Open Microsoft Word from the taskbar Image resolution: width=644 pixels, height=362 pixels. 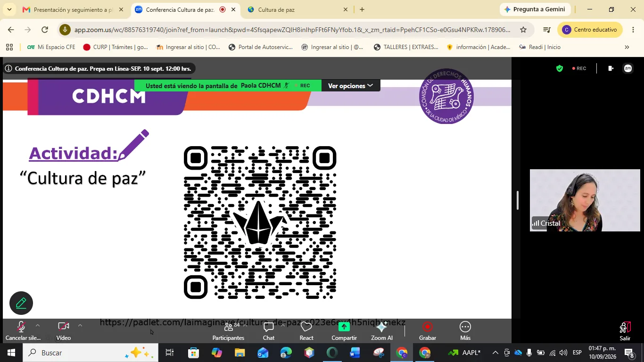[x=355, y=353]
